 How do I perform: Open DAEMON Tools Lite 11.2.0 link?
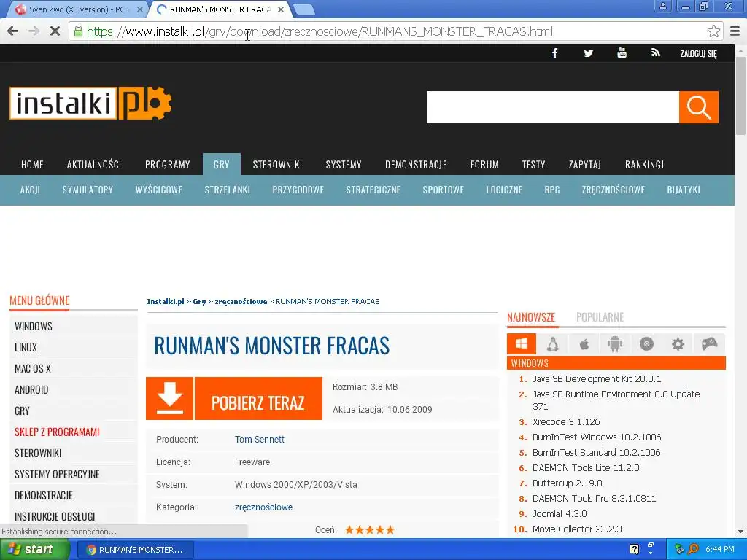(x=586, y=467)
